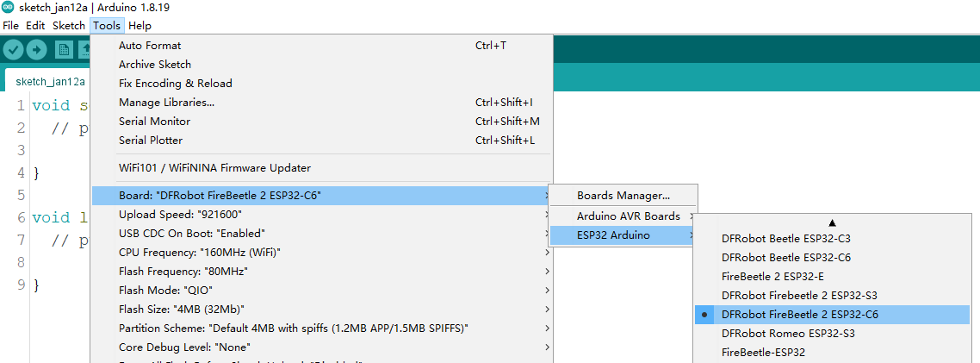Launch WiFi101 / WiFiNINA Firmware Updater
The height and width of the screenshot is (363, 980).
pos(322,168)
